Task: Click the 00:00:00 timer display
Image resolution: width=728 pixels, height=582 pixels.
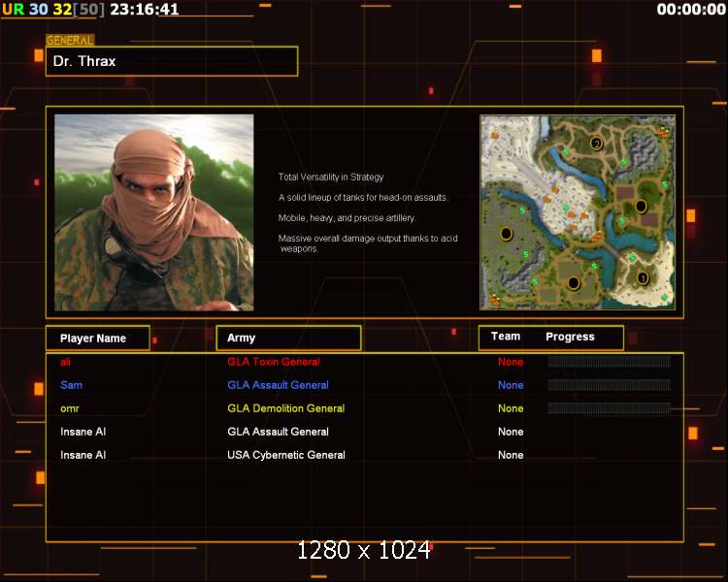Action: [691, 10]
